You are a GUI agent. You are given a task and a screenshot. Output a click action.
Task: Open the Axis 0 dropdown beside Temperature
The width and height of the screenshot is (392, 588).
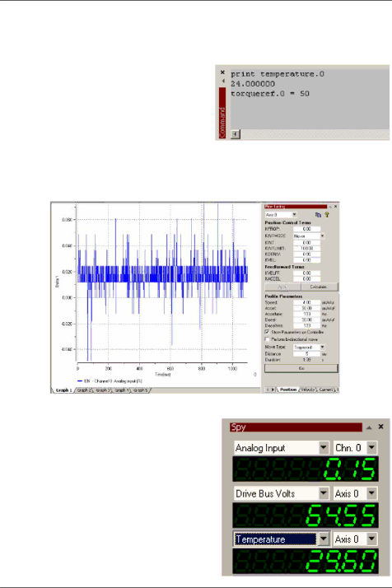pos(371,539)
